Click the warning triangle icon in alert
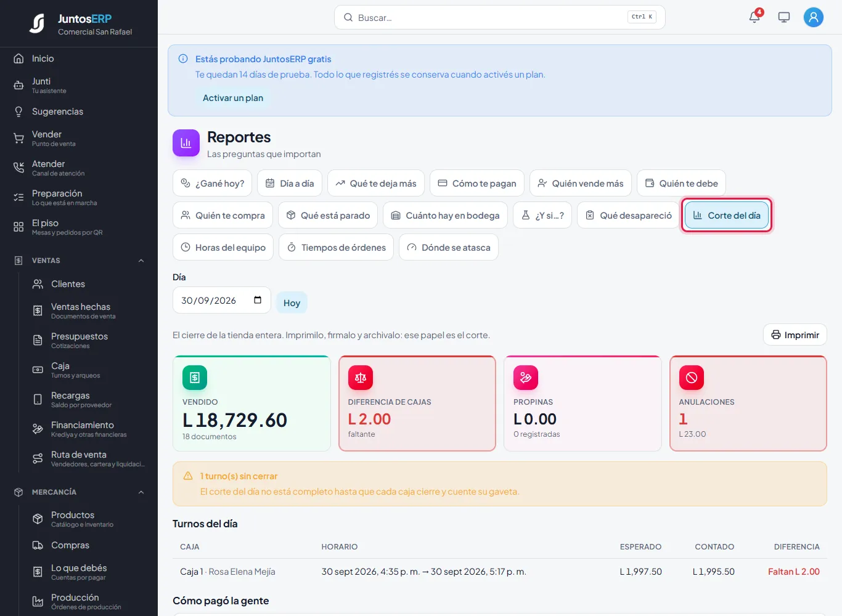 click(188, 476)
